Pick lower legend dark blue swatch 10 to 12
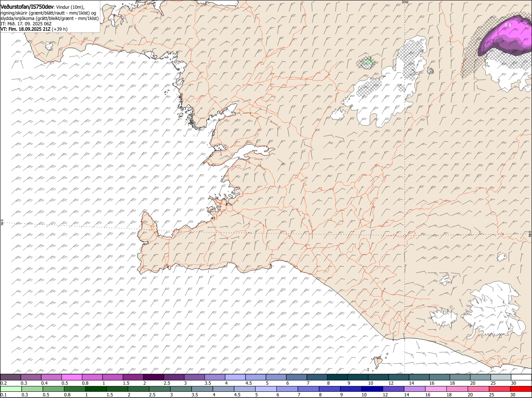 (x=372, y=389)
